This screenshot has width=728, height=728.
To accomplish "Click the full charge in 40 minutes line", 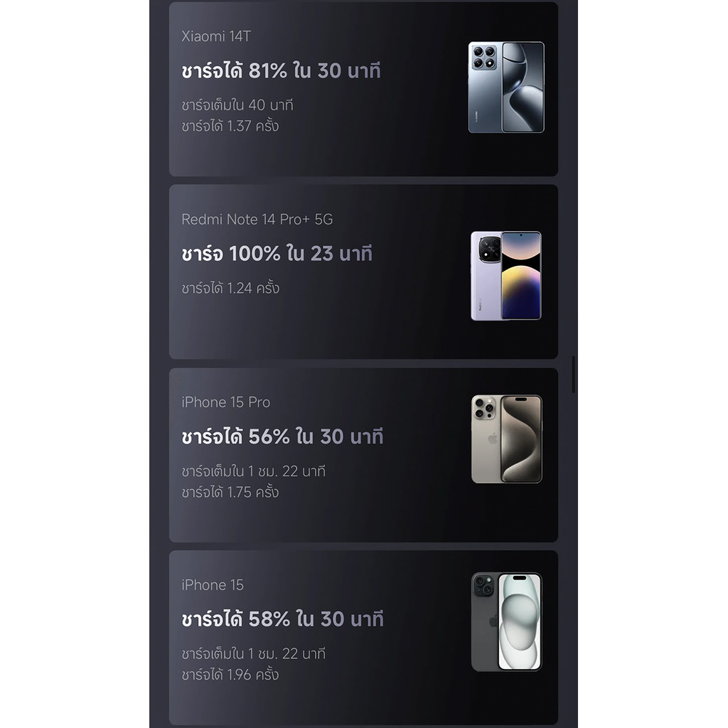I will click(x=237, y=105).
